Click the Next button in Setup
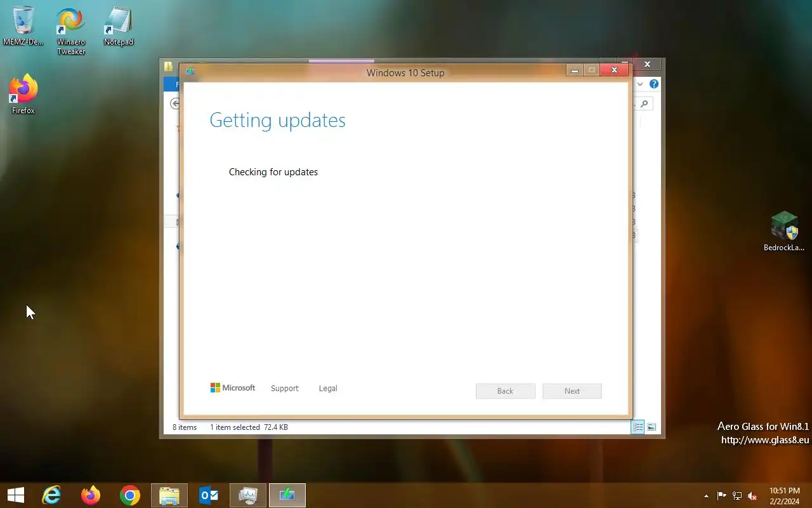Screen dimensions: 812x508 click(x=572, y=391)
